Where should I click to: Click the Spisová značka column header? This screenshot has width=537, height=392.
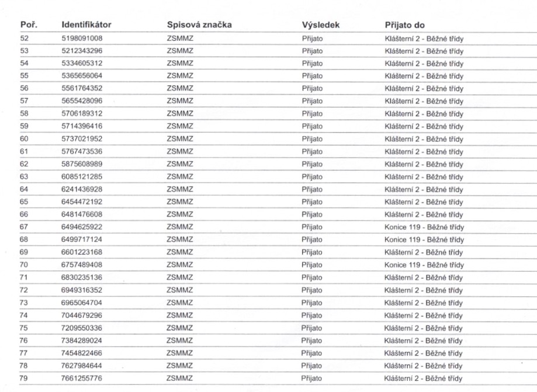(x=199, y=25)
